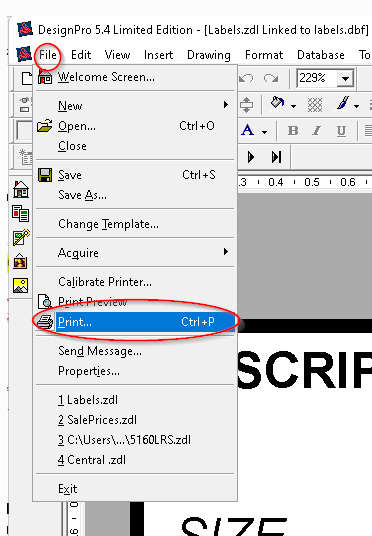Toggle Bold formatting
Viewport: 372px width, 536px height.
click(293, 130)
